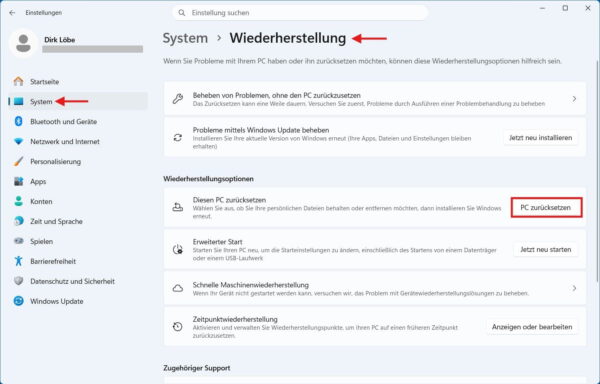Click the Barrierefreiheit accessibility icon
Image resolution: width=600 pixels, height=384 pixels.
point(18,261)
